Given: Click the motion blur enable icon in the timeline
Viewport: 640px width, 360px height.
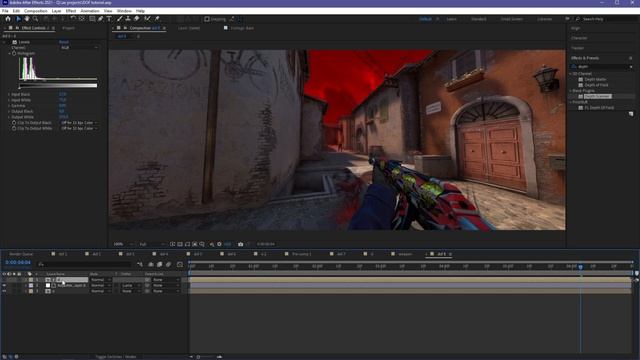Looking at the screenshot, I should click(x=169, y=264).
